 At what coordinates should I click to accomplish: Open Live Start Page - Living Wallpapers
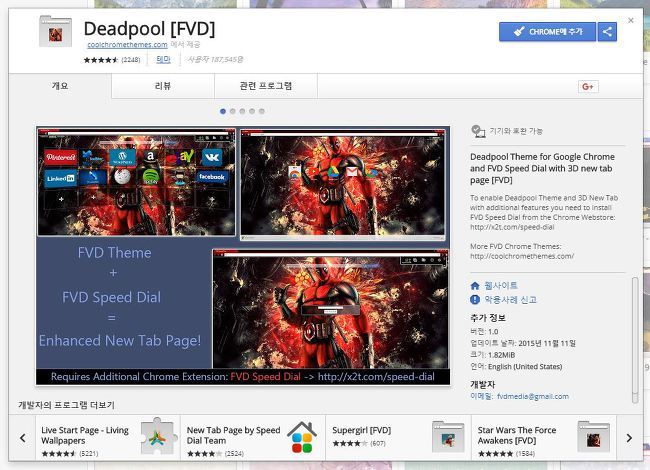click(x=85, y=435)
